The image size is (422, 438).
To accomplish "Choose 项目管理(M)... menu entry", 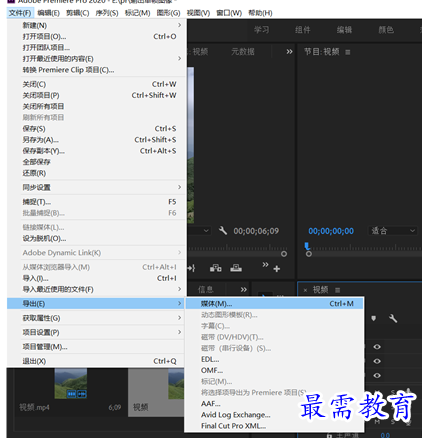I will pos(97,347).
